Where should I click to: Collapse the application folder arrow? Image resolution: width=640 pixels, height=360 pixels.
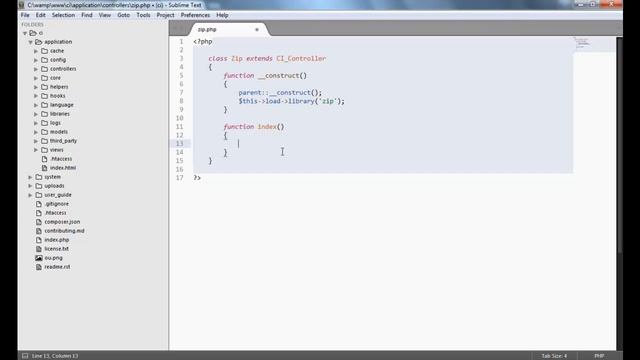pos(31,42)
